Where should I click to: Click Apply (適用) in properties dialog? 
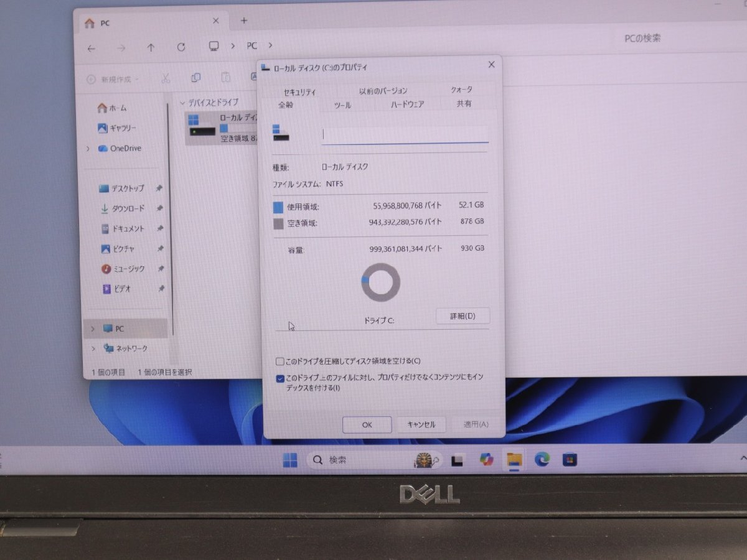pyautogui.click(x=476, y=424)
